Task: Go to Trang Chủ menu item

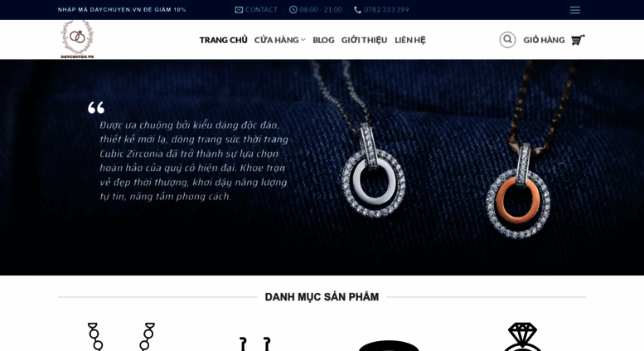Action: [x=224, y=40]
